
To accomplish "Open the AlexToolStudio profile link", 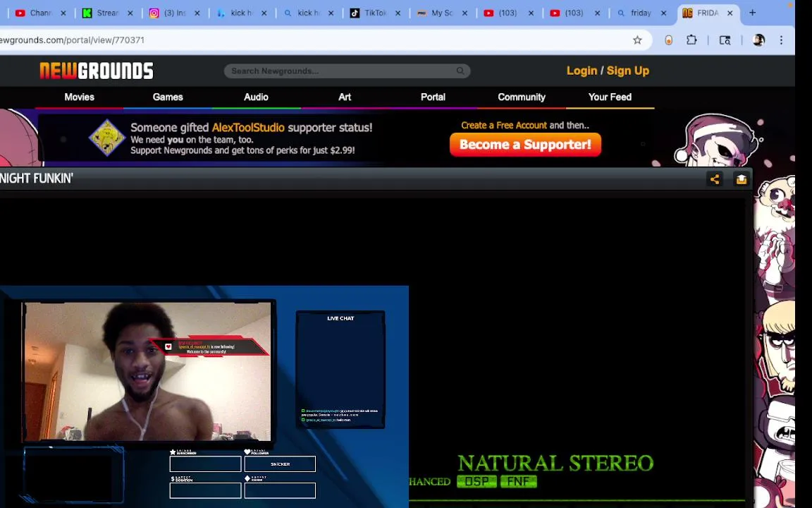I will 248,128.
